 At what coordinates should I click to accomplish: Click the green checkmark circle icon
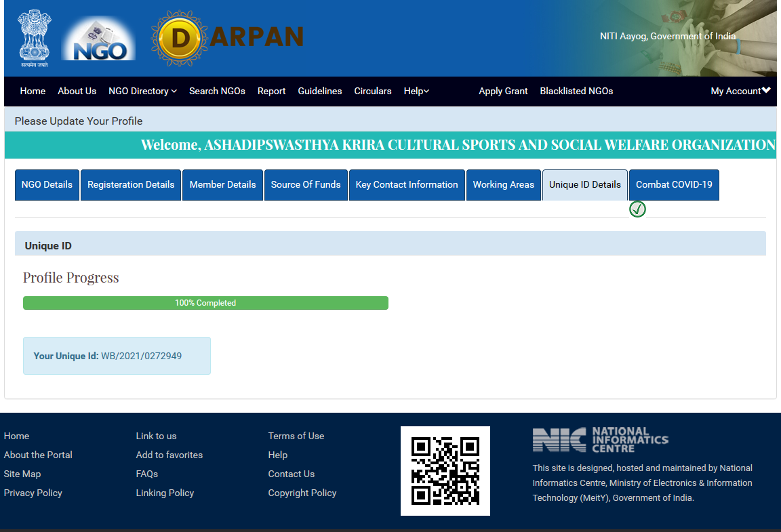tap(637, 209)
